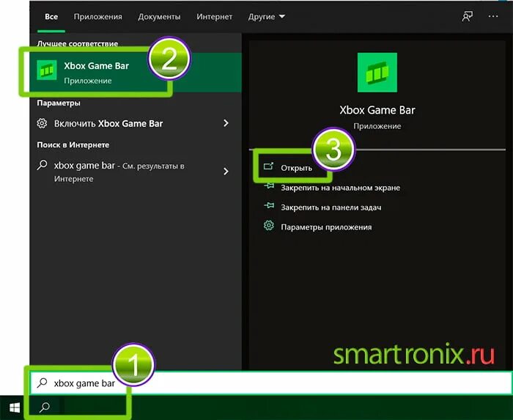Open the Документы search tab
The width and height of the screenshot is (513, 420).
coord(159,17)
